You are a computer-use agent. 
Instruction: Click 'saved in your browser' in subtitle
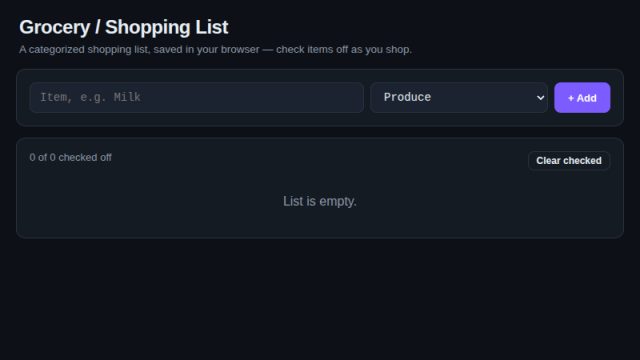click(x=206, y=49)
